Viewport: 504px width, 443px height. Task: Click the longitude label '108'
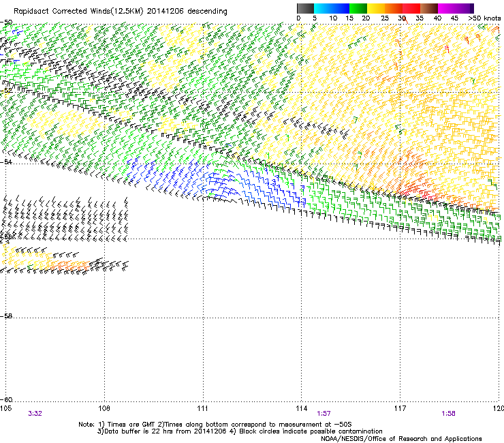tap(104, 408)
